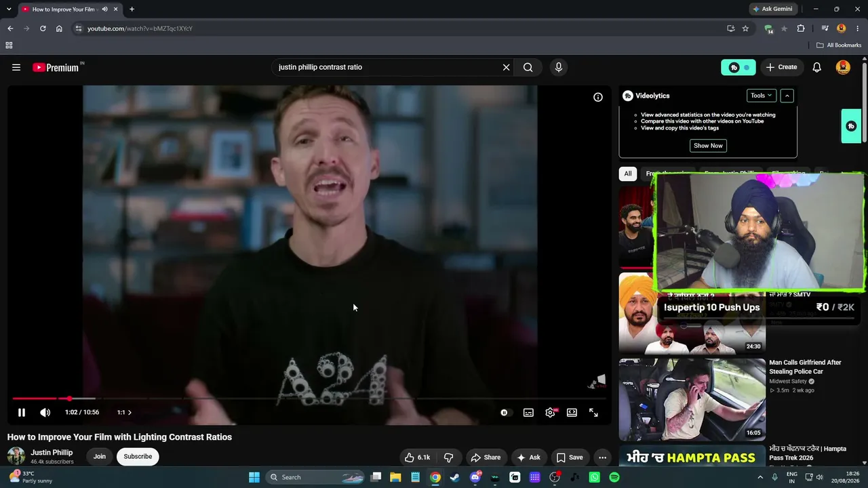Toggle subtitles/closed captions

(528, 412)
